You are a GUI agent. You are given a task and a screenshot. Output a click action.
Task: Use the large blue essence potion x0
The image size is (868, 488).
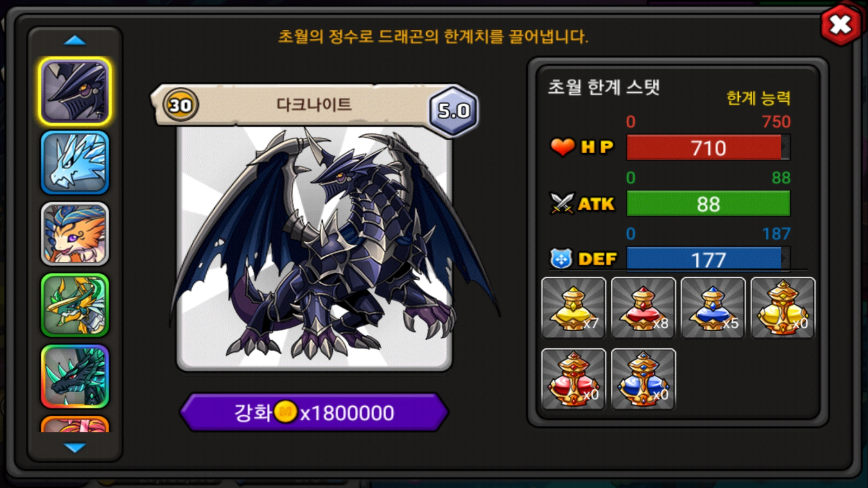(643, 379)
